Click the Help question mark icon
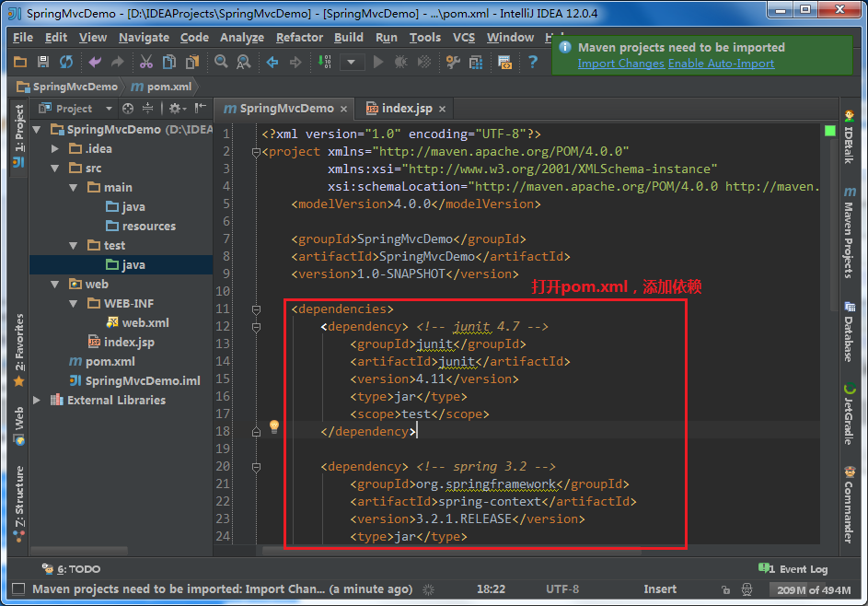868x606 pixels. point(533,62)
